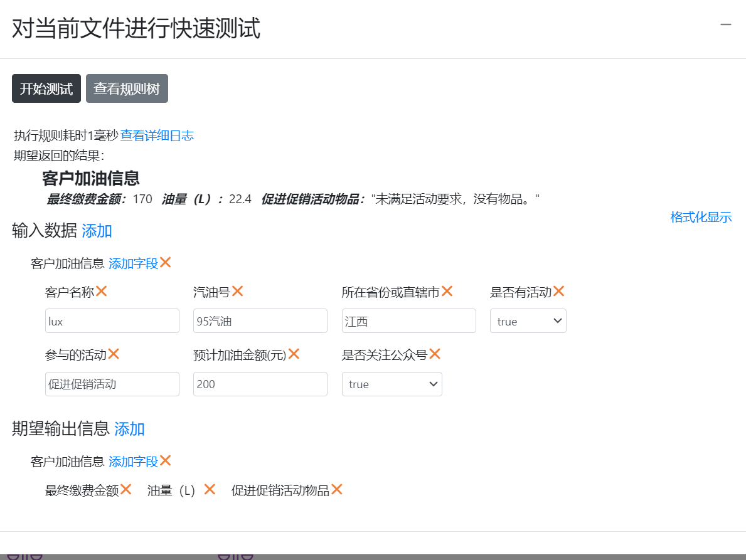This screenshot has height=560, width=746.
Task: Focus the 预计加油金额 input containing 200
Action: coord(260,384)
